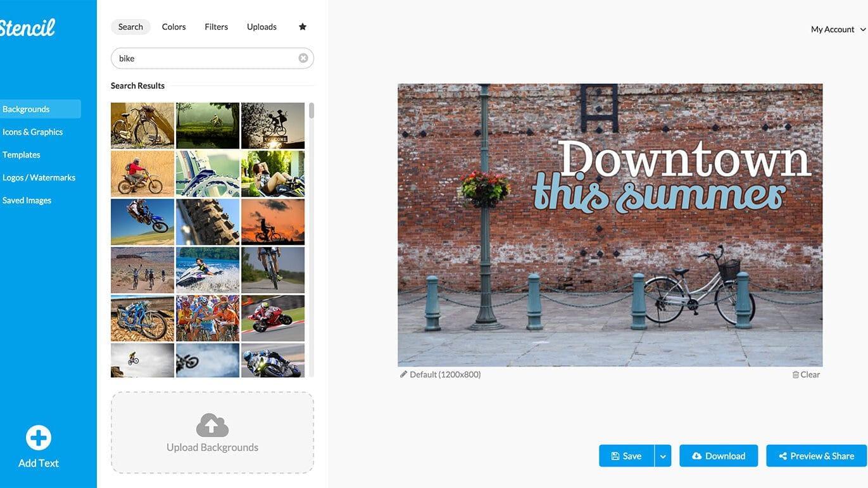Viewport: 868px width, 488px height.
Task: Click the pencil icon beside Default (1200x800)
Action: click(x=403, y=374)
